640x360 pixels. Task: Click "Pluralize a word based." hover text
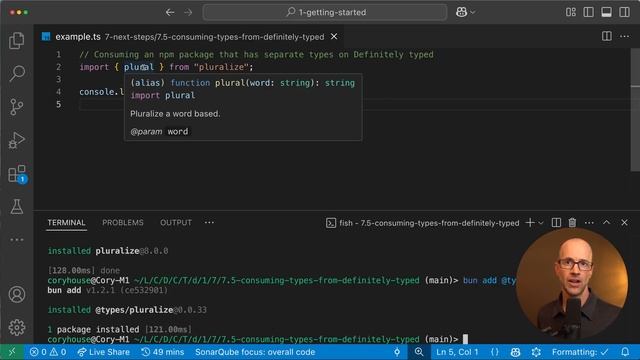coord(175,114)
